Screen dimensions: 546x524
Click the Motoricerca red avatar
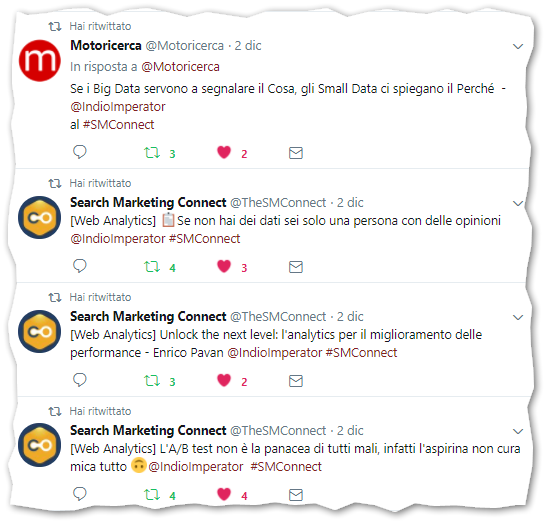[x=39, y=61]
